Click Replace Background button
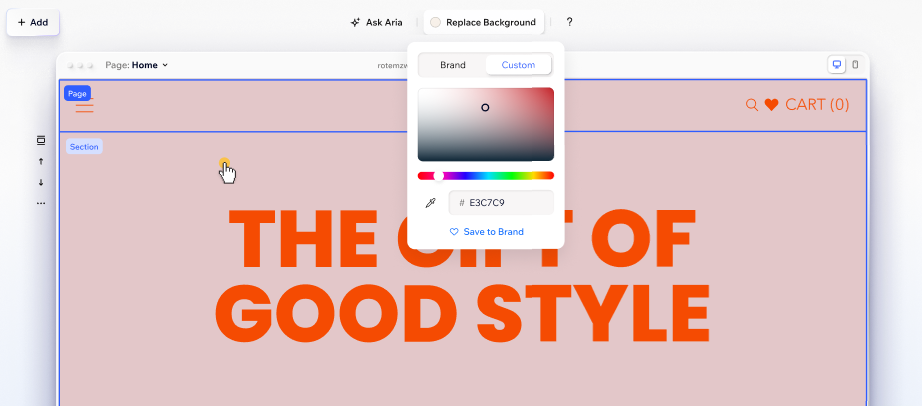The image size is (922, 406). click(483, 22)
